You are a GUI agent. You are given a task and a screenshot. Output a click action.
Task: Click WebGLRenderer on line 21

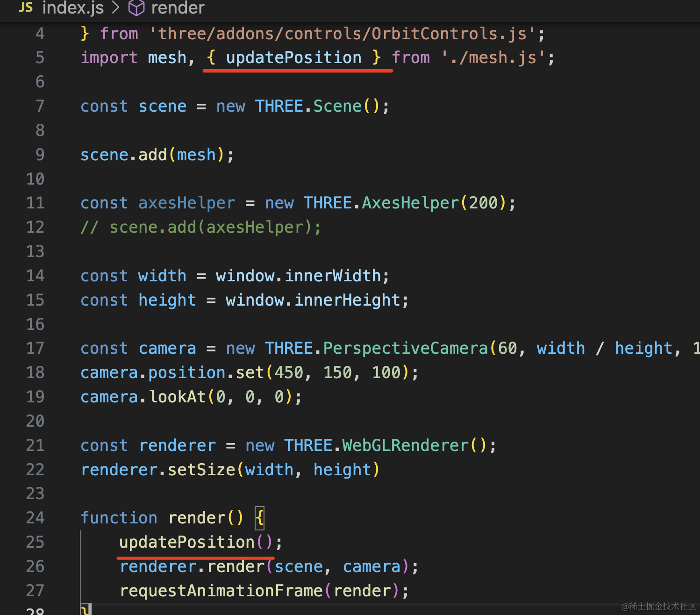tap(406, 445)
